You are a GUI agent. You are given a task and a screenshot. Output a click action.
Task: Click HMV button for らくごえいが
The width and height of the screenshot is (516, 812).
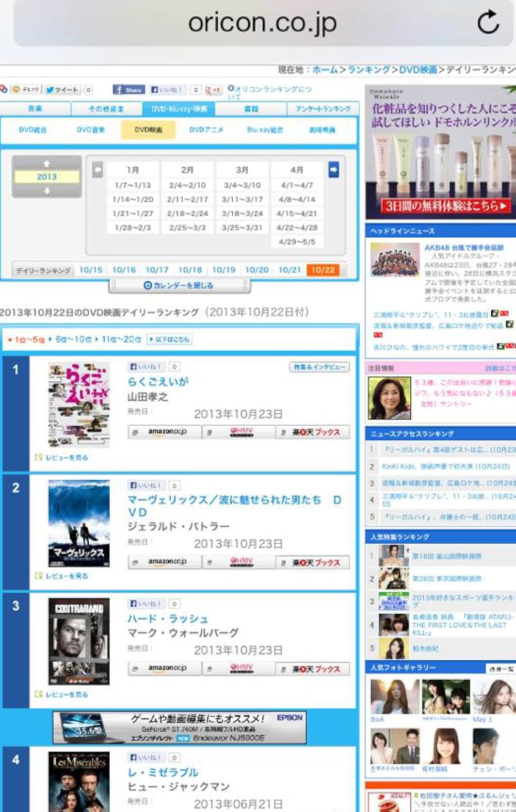(238, 432)
